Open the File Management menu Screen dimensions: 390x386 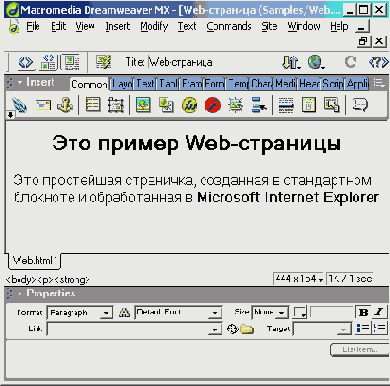pos(291,62)
